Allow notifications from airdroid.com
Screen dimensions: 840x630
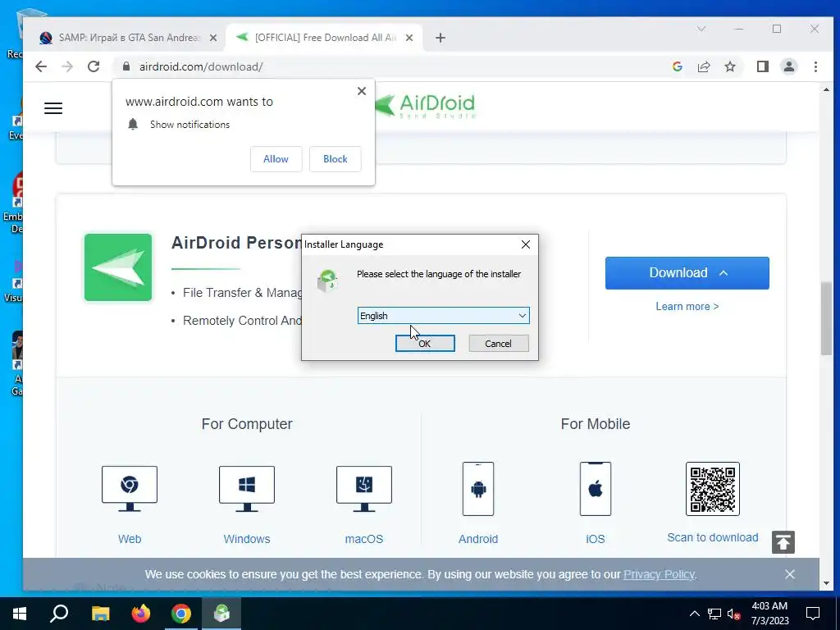click(x=276, y=159)
